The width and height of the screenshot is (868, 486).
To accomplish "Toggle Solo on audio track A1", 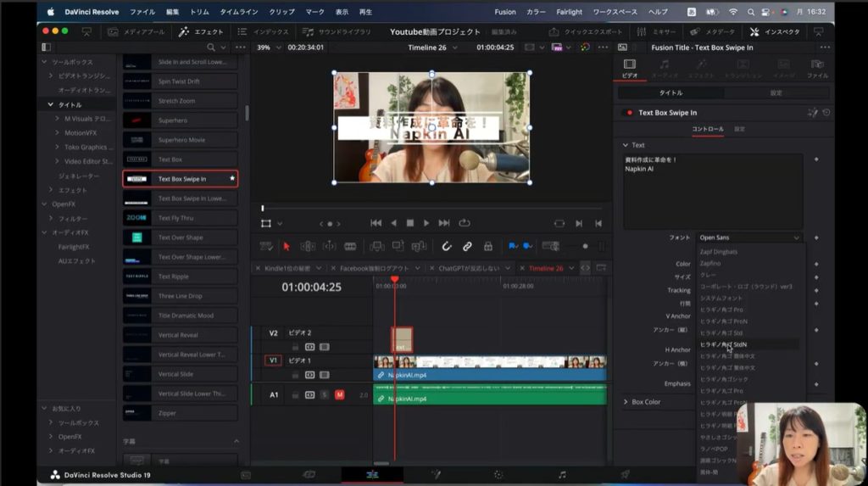I will (x=325, y=394).
